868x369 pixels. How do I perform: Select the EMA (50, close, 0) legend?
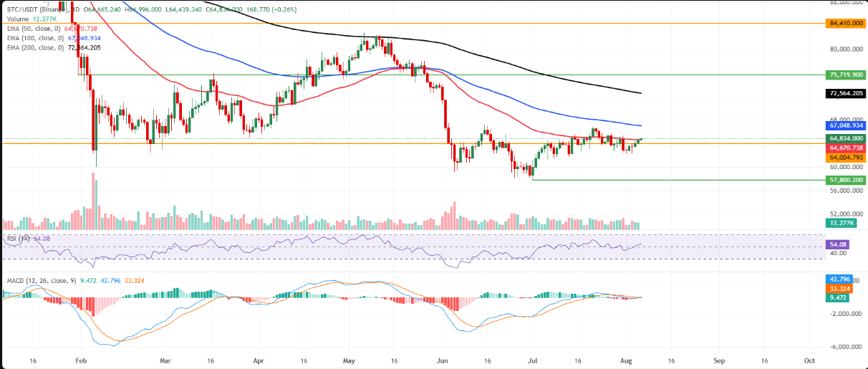click(x=34, y=29)
